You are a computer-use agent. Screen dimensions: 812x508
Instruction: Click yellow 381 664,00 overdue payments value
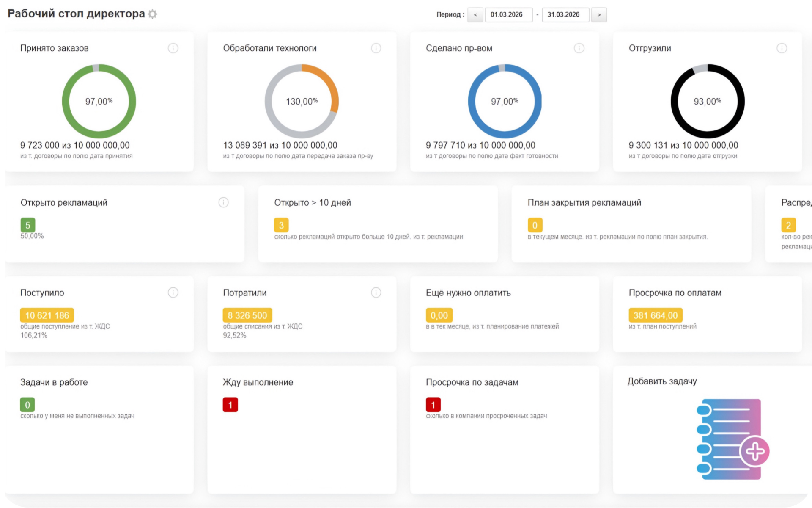655,315
